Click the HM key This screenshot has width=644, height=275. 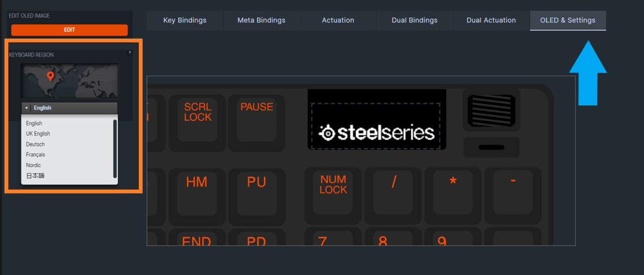pyautogui.click(x=197, y=190)
